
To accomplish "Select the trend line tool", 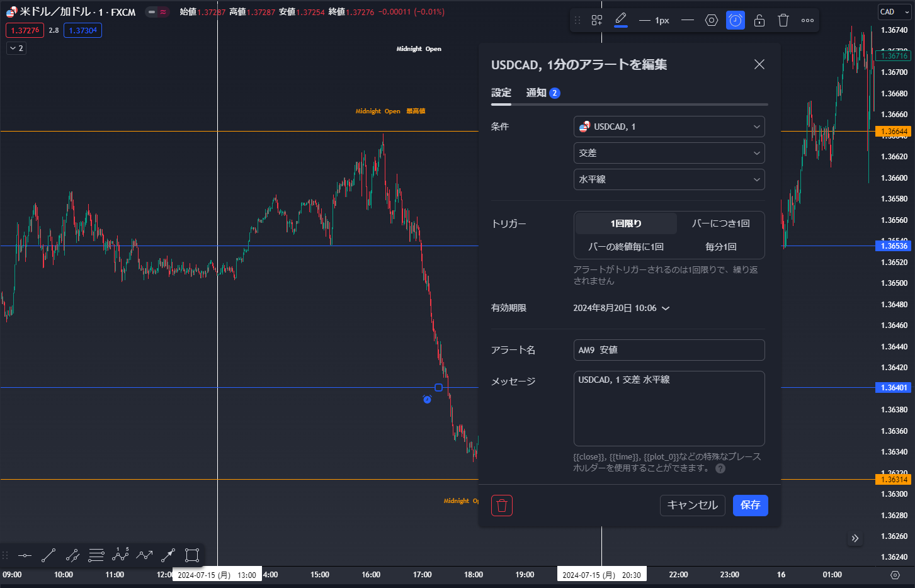I will [x=48, y=555].
